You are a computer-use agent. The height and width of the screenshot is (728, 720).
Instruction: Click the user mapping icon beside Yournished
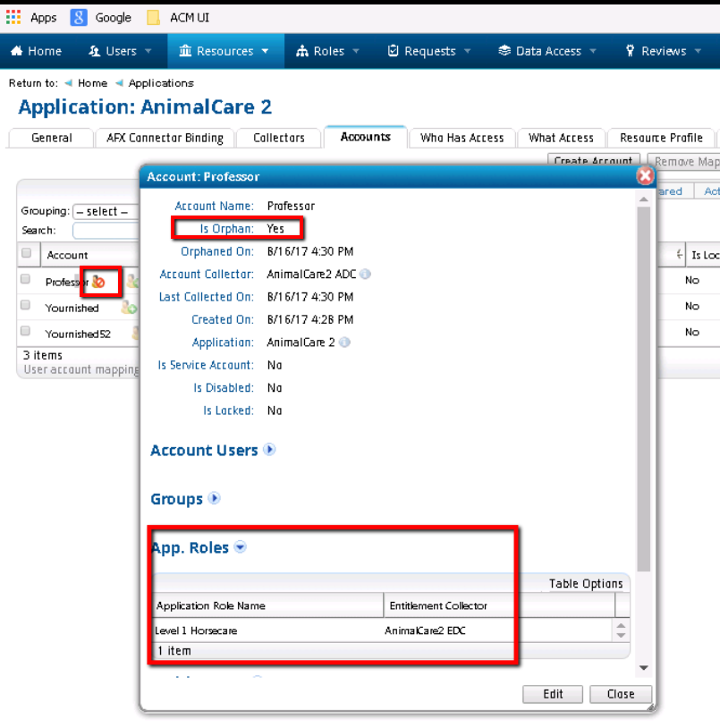[130, 308]
